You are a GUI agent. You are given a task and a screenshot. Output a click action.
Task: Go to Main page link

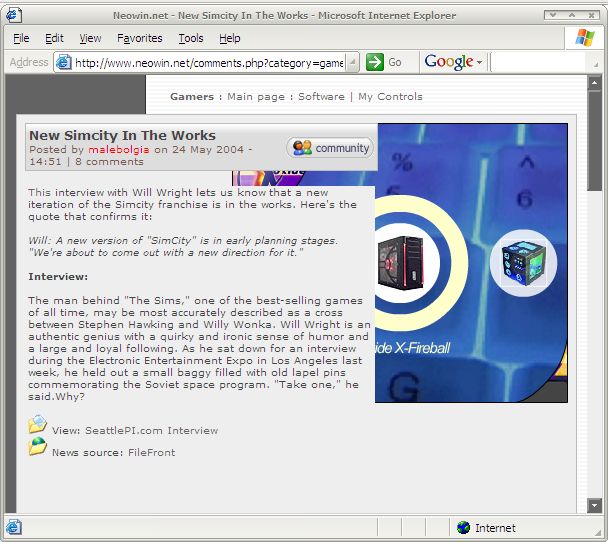tap(256, 97)
